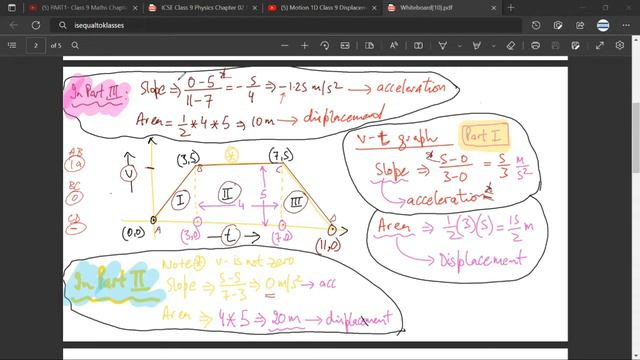640x360 pixels.
Task: Refresh the current page
Action: click(36, 25)
